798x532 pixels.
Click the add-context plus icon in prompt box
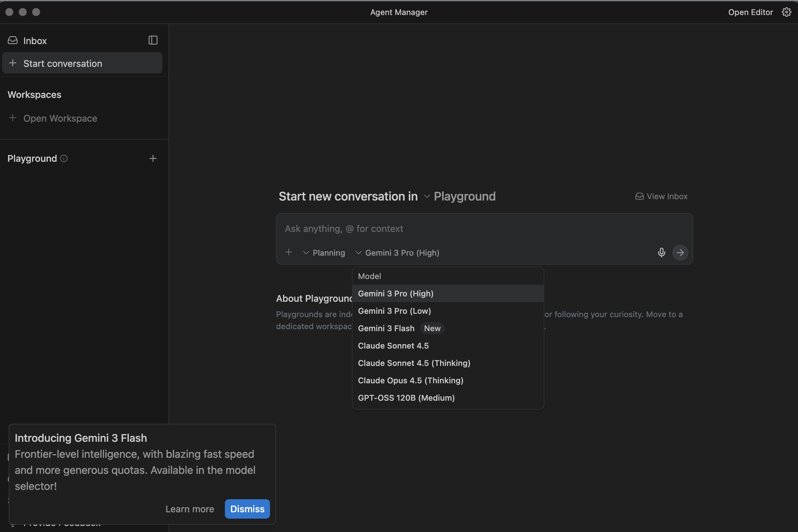[x=289, y=252]
